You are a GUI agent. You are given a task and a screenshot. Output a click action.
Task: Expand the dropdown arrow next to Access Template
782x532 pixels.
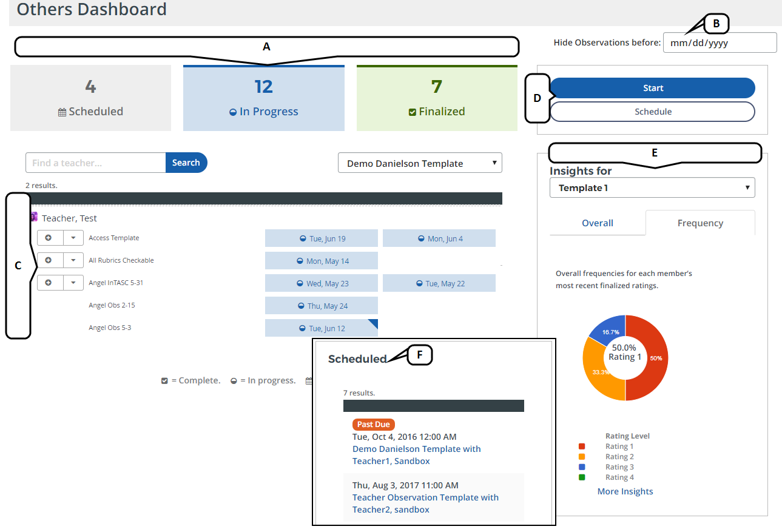click(73, 238)
